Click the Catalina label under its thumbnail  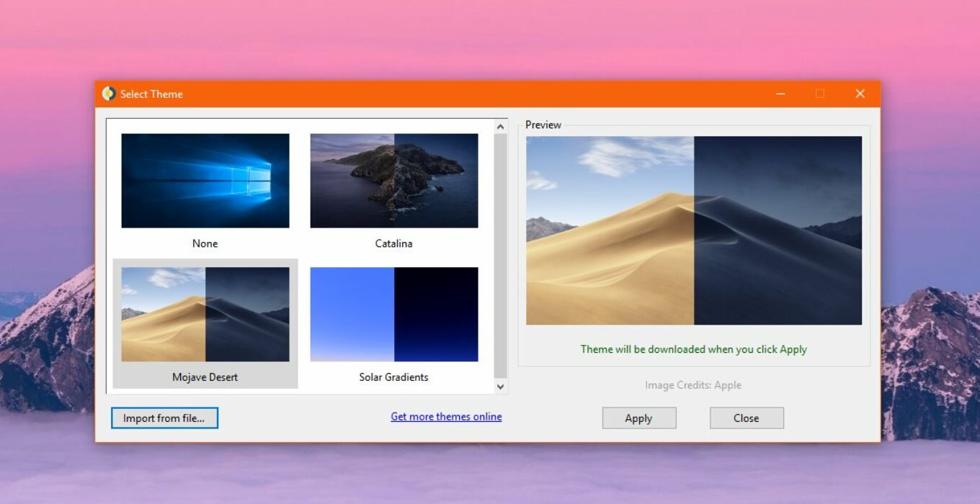click(x=393, y=243)
